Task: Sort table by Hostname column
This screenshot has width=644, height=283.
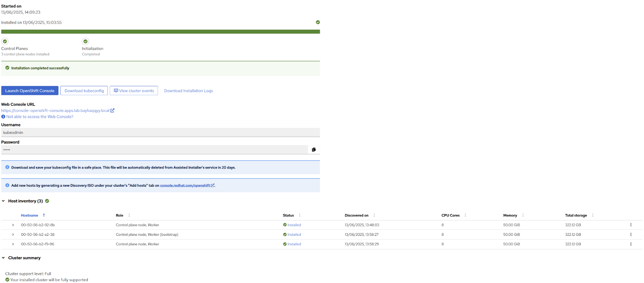Action: pos(29,215)
